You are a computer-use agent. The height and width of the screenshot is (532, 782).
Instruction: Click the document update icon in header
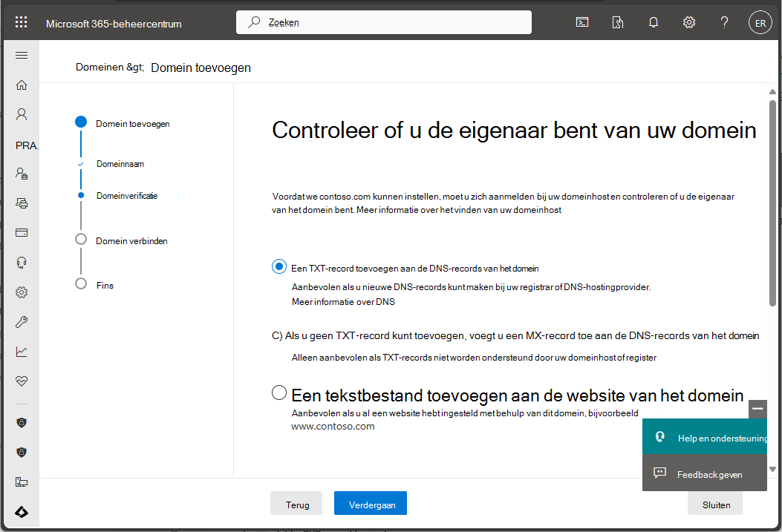[x=617, y=22]
